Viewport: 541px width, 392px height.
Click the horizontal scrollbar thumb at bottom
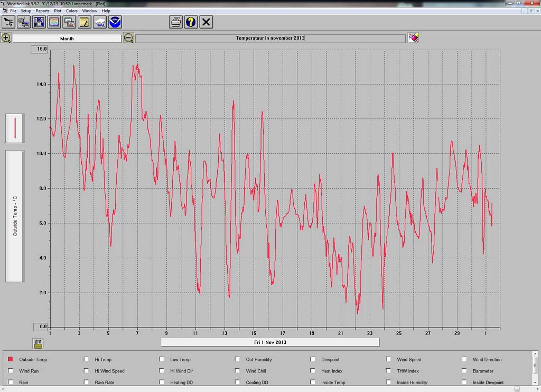[517, 389]
